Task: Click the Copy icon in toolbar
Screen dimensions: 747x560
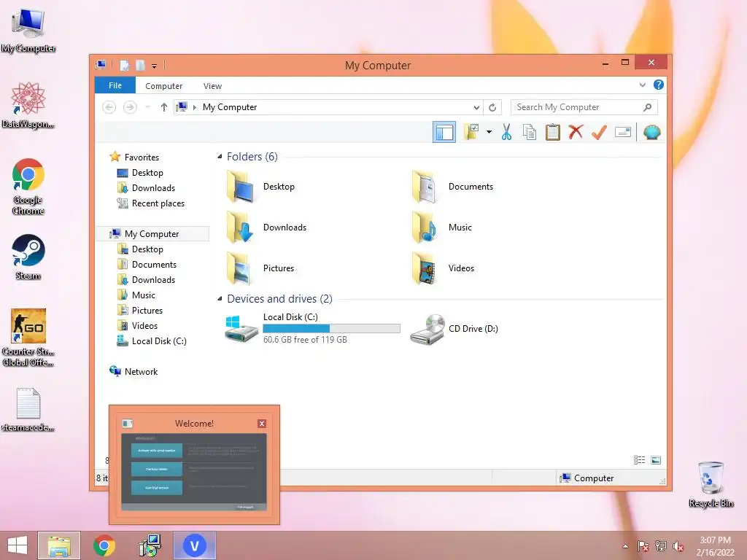Action: click(x=530, y=132)
